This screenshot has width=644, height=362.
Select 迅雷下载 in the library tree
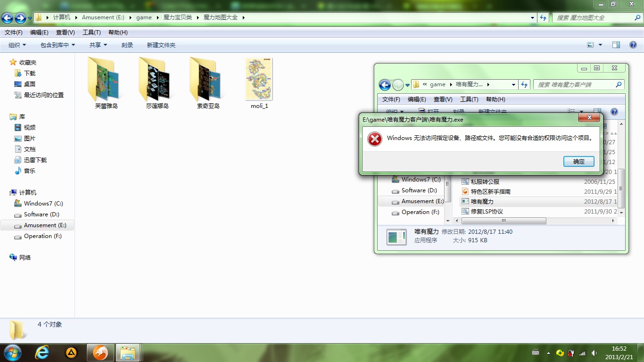tap(35, 160)
